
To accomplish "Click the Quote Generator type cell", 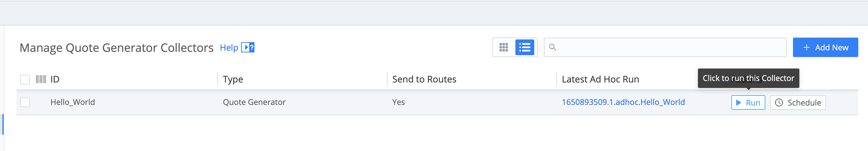I will (254, 102).
